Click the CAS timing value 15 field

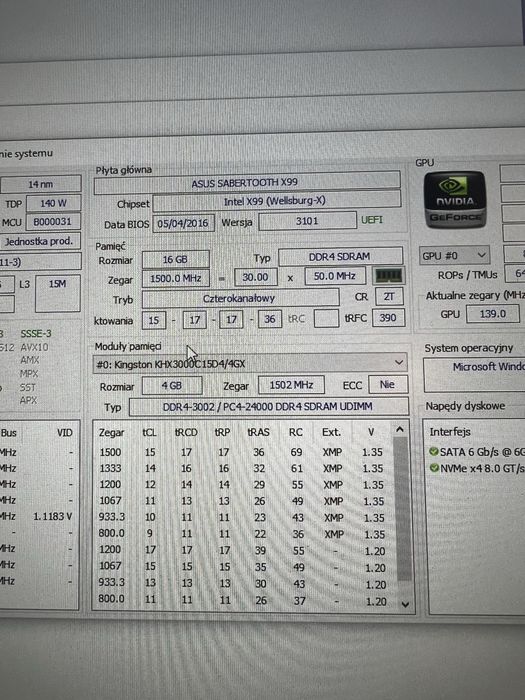click(154, 321)
